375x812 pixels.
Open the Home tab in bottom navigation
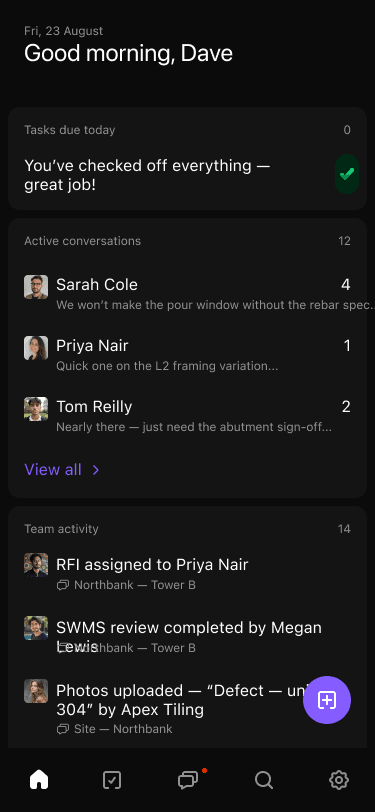click(39, 779)
